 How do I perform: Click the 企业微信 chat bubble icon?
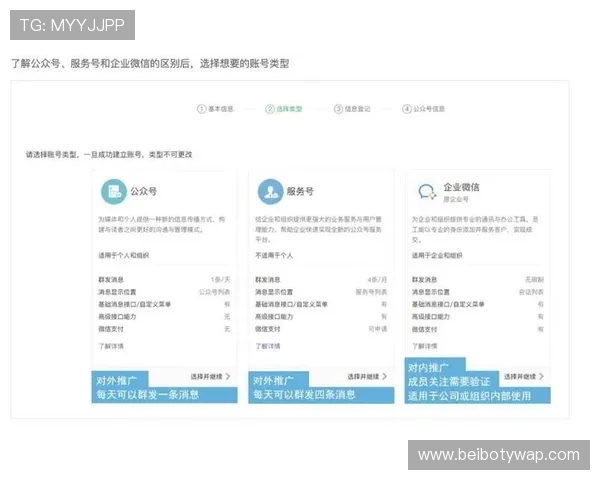(427, 191)
